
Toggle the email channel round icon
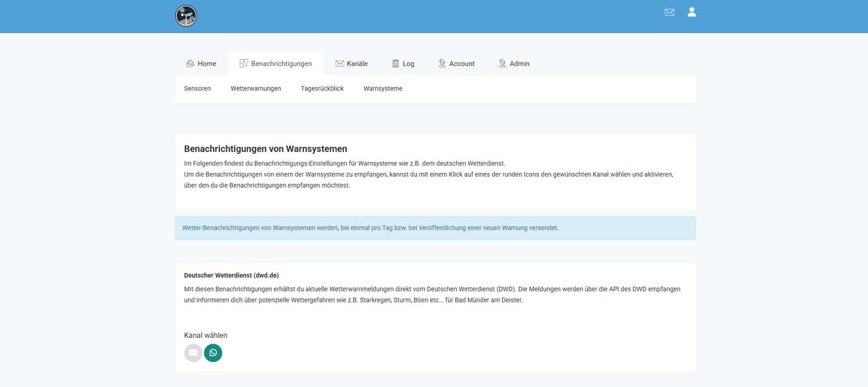(193, 353)
